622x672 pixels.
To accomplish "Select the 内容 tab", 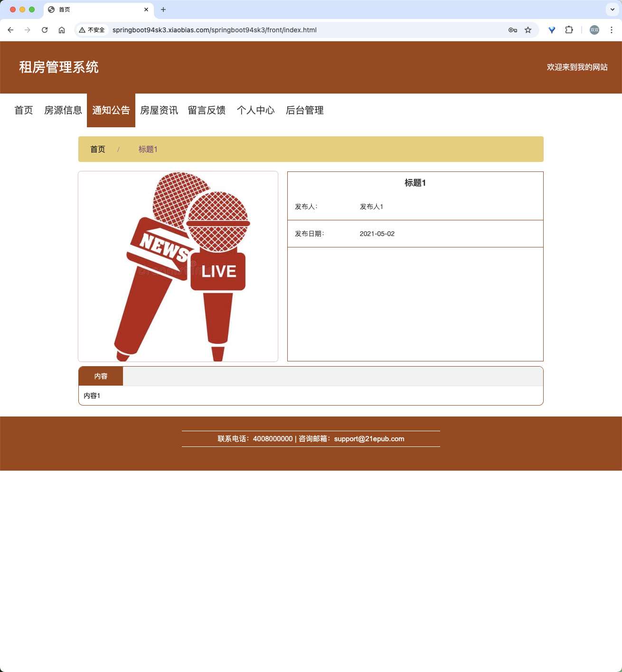I will tap(101, 376).
